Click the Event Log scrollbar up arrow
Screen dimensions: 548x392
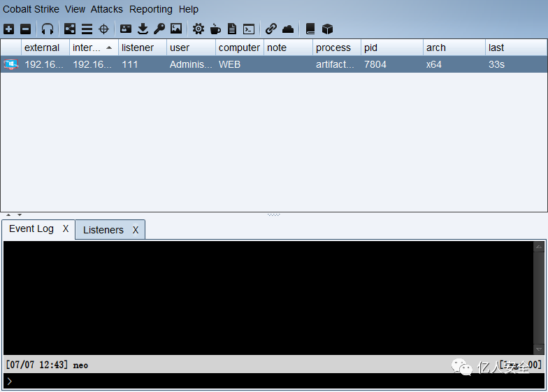[539, 247]
